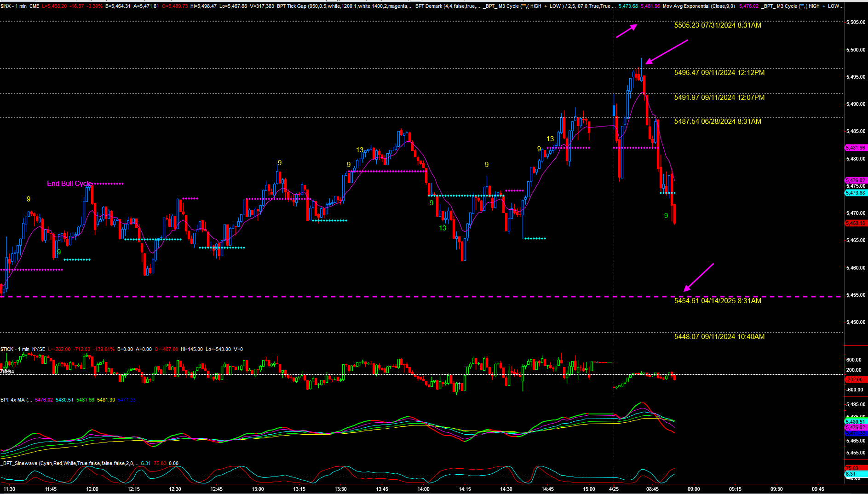
Task: Select the magenta 5,481.96 price axis marker
Action: 856,148
